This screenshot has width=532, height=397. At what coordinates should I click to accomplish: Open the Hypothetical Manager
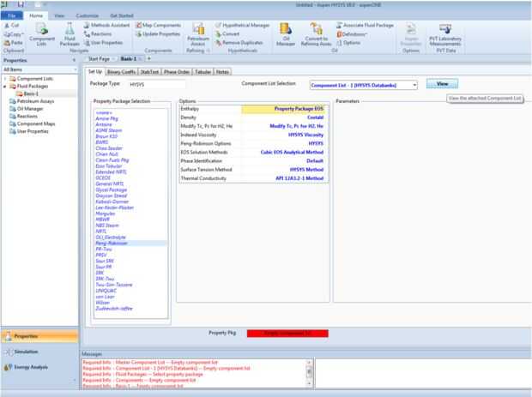tap(243, 26)
